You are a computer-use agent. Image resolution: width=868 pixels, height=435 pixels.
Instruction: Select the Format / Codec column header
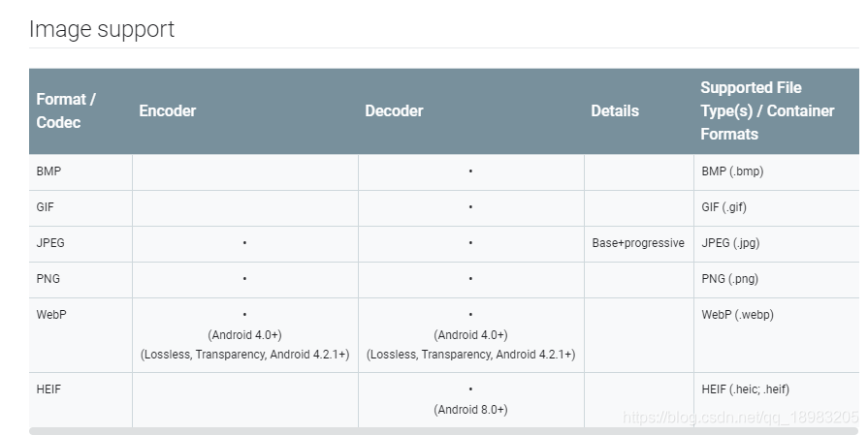click(66, 110)
